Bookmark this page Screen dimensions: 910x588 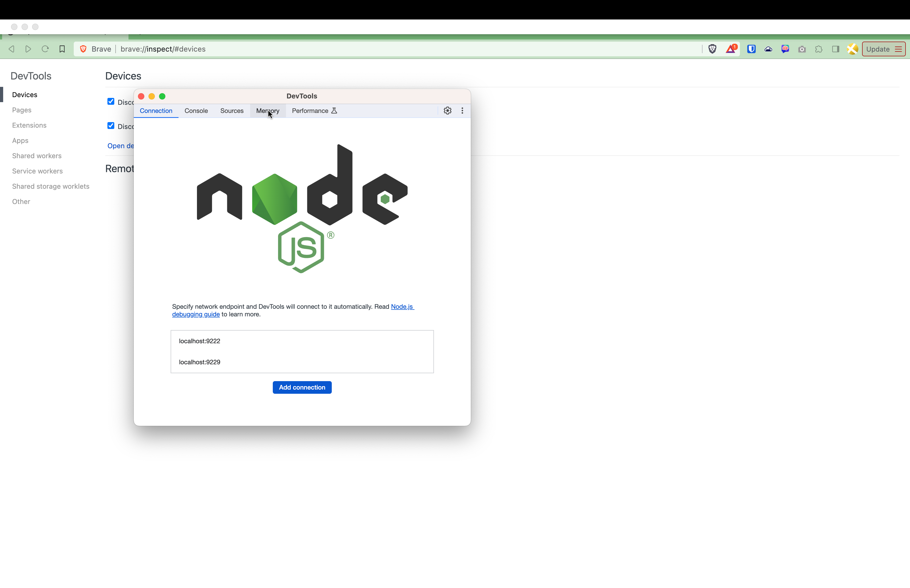click(62, 49)
